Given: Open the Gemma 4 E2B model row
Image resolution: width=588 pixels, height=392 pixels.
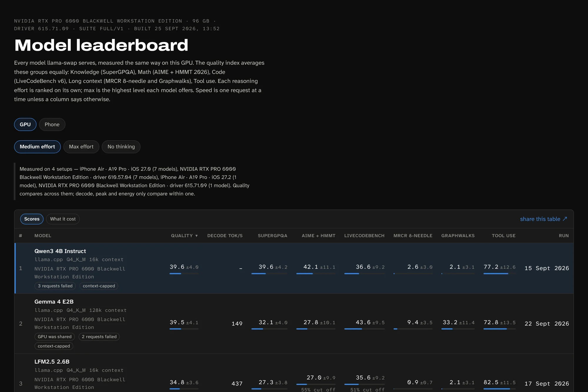Looking at the screenshot, I should click(x=294, y=323).
